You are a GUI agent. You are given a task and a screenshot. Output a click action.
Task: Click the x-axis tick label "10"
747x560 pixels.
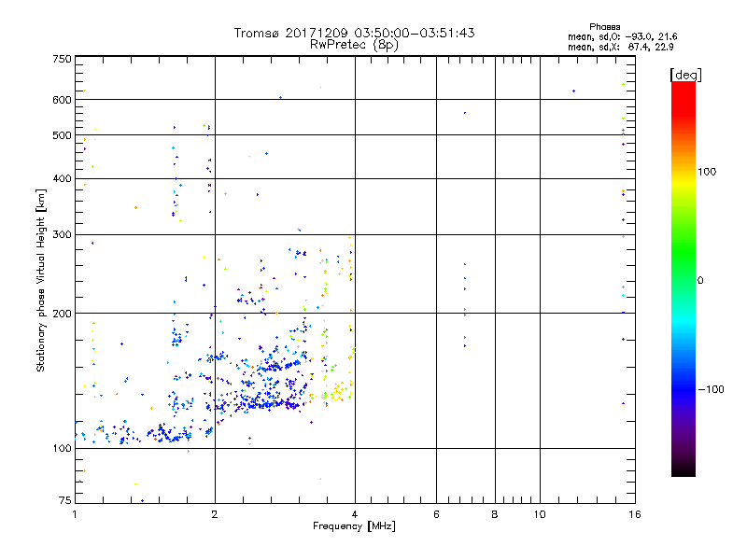540,514
